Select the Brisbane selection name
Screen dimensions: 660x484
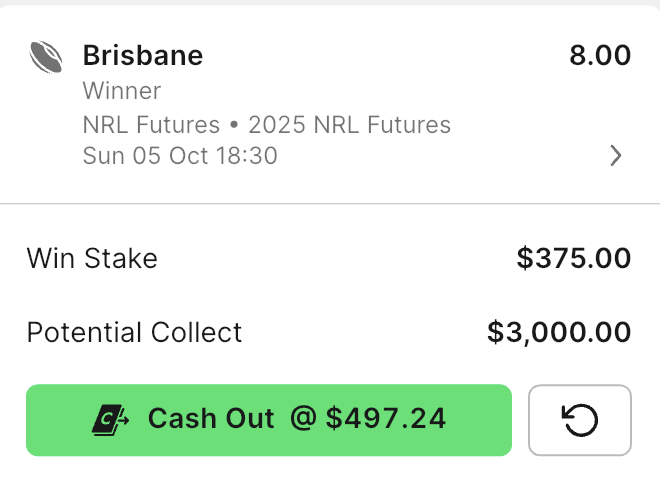pos(143,56)
